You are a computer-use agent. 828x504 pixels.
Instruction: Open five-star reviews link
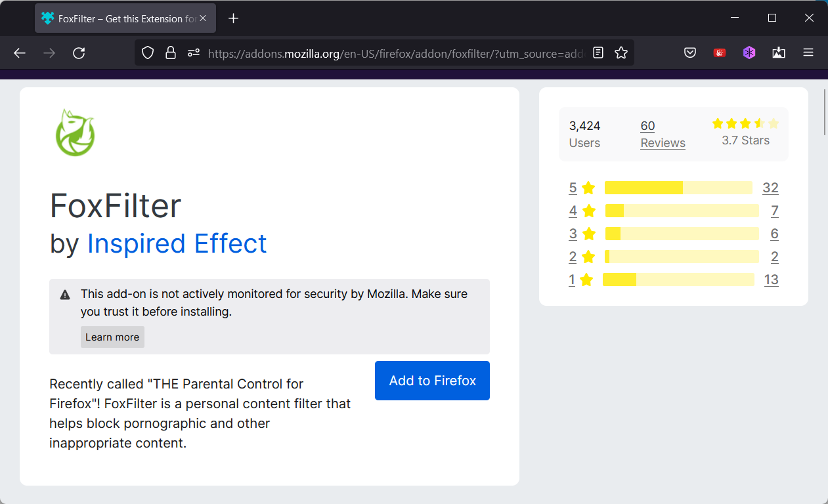(582, 188)
